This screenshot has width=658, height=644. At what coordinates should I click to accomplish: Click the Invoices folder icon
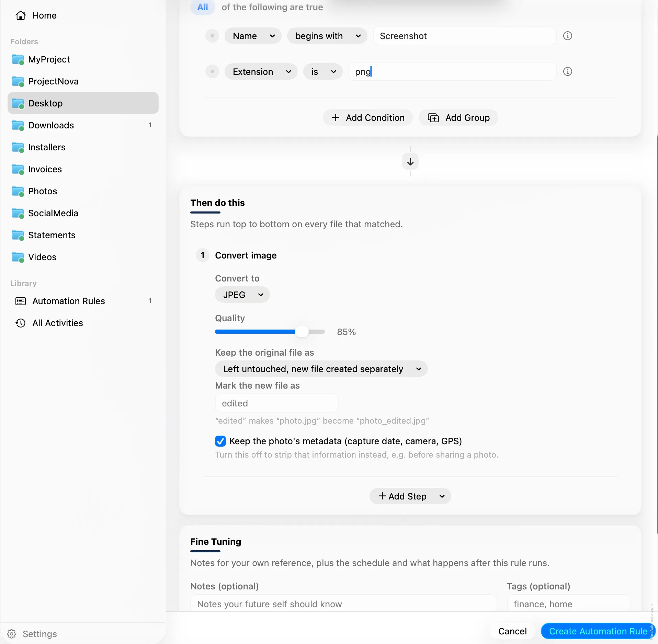(18, 169)
